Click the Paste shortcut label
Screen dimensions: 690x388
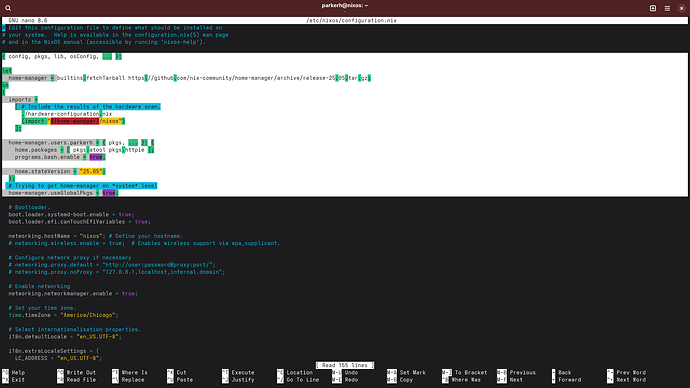pyautogui.click(x=185, y=380)
